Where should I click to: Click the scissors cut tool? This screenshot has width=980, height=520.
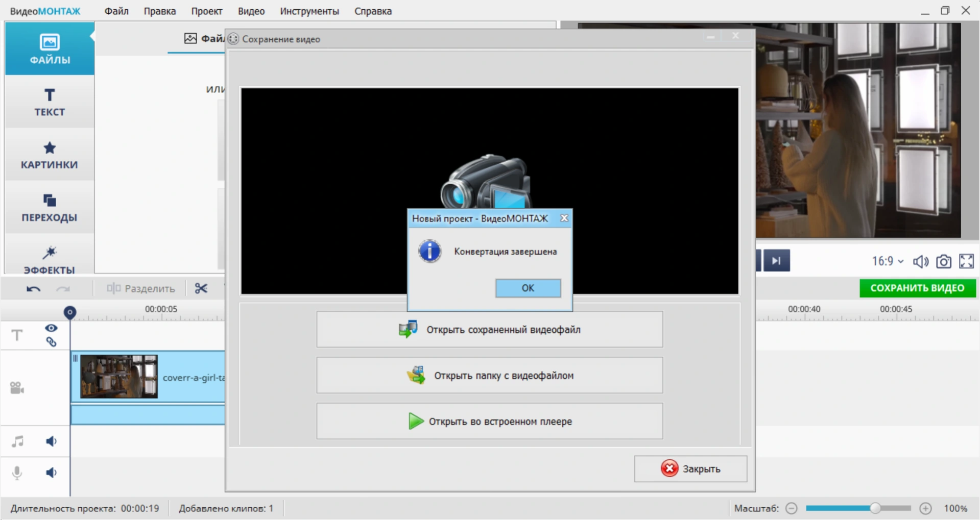201,288
